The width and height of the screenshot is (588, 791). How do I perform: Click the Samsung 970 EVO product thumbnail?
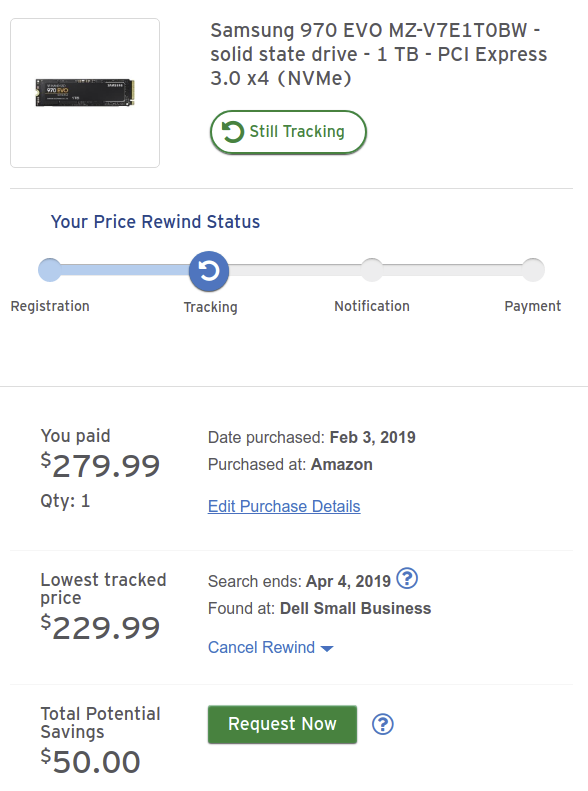click(x=85, y=93)
